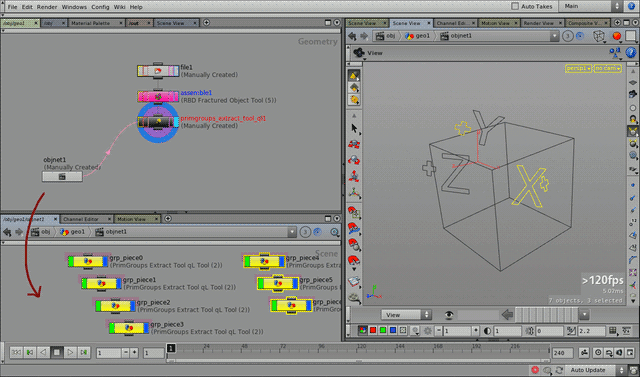Select the primgroups_extract_tool_ql1 node
This screenshot has width=640, height=377.
click(158, 122)
